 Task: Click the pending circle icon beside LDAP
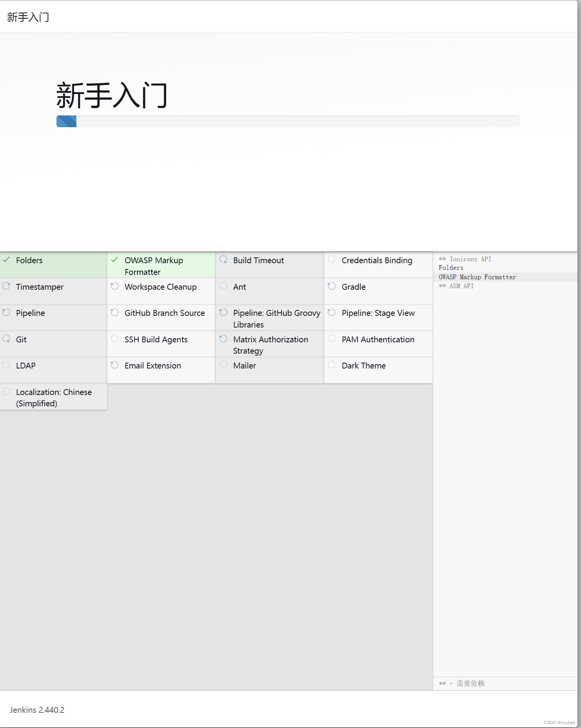click(x=6, y=365)
